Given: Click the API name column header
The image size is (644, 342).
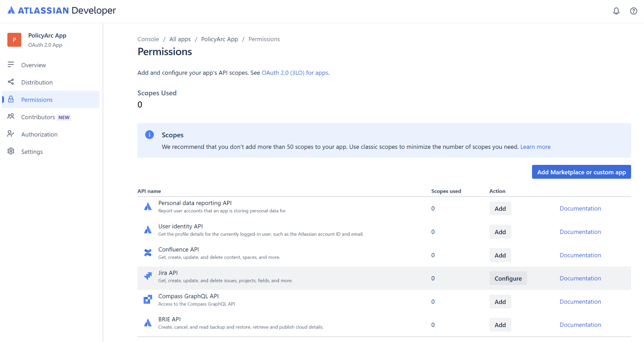Looking at the screenshot, I should 149,191.
